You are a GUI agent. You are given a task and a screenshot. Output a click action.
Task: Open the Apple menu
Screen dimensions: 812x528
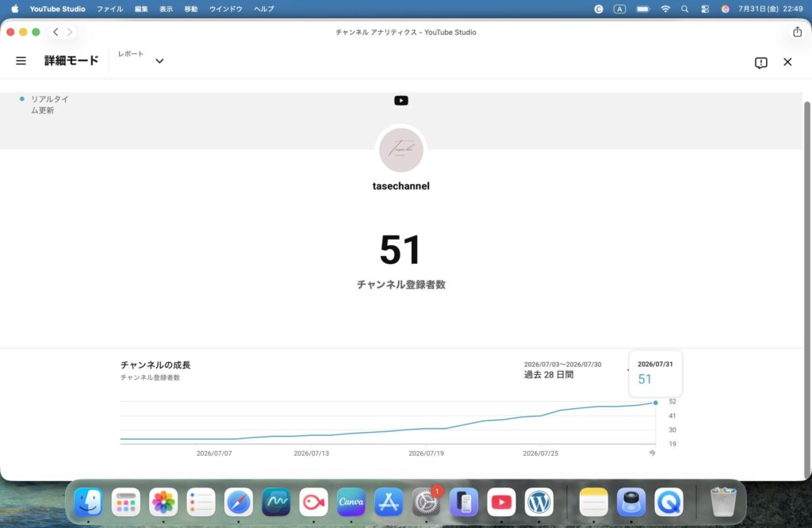click(14, 9)
